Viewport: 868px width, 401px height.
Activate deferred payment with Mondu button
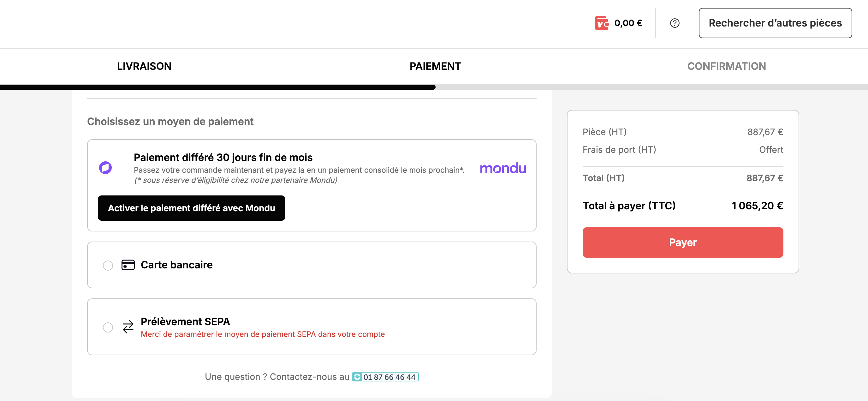191,208
